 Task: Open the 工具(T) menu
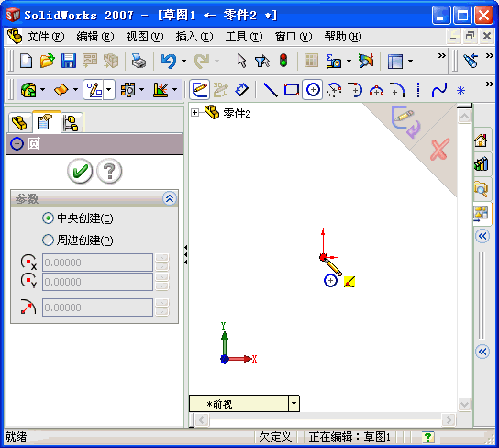tap(244, 37)
